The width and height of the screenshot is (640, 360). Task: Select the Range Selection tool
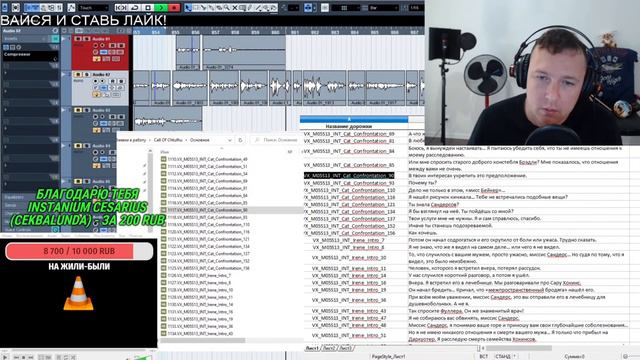(196, 8)
